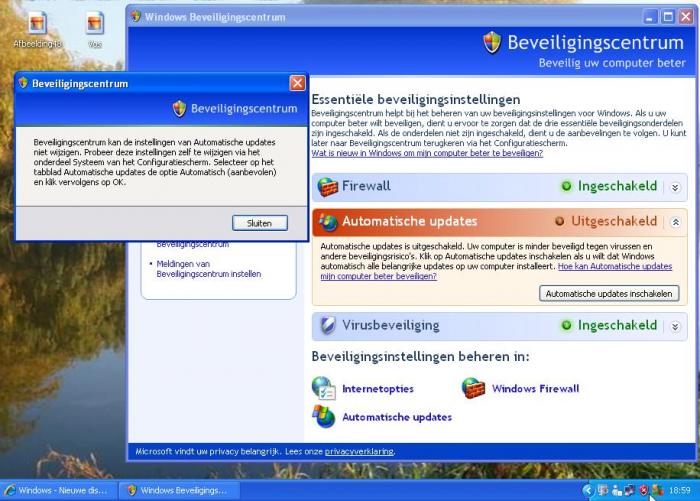Image resolution: width=700 pixels, height=501 pixels.
Task: Click the red security alert shield tray icon
Action: pos(643,491)
